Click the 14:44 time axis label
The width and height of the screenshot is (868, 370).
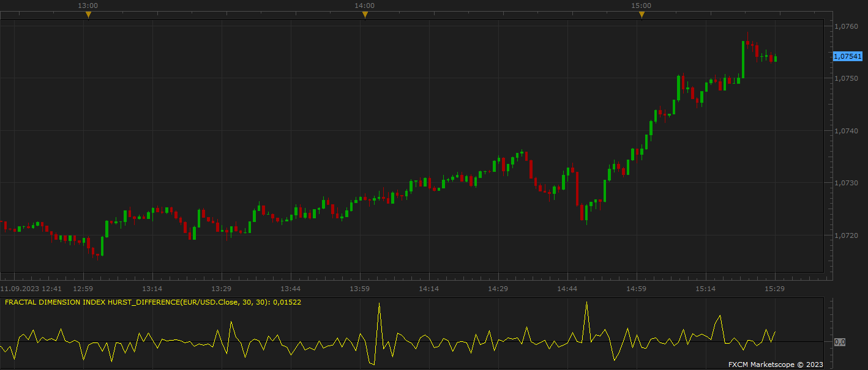[567, 289]
